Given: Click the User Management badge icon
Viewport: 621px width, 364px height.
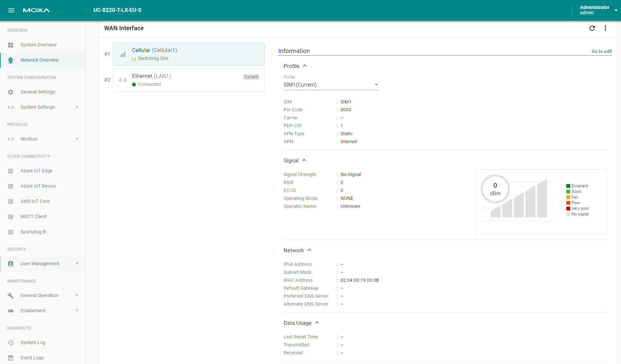Looking at the screenshot, I should pyautogui.click(x=11, y=264).
